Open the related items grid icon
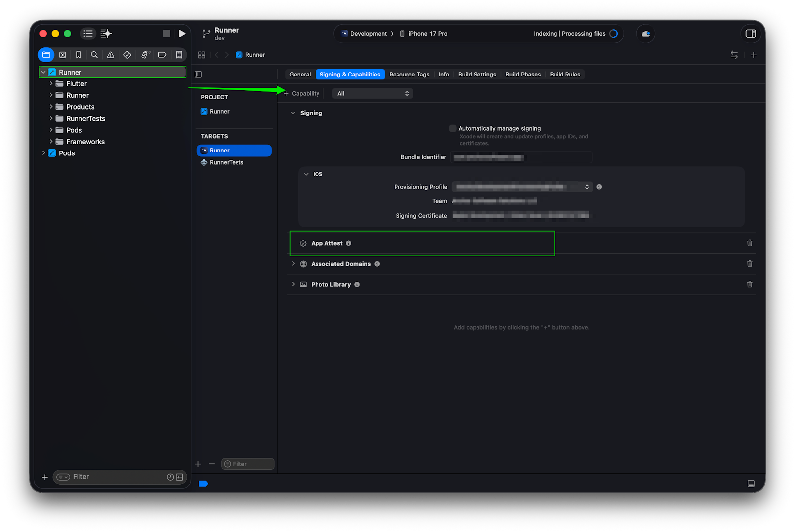Image resolution: width=795 pixels, height=532 pixels. pyautogui.click(x=202, y=55)
